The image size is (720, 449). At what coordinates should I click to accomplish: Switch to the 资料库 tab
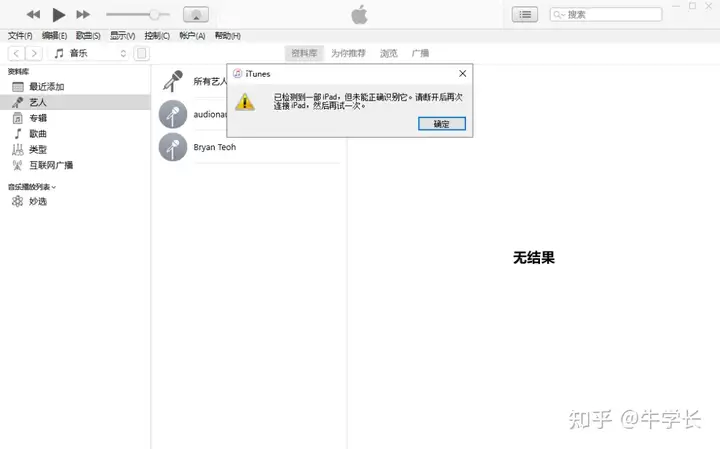(x=304, y=53)
